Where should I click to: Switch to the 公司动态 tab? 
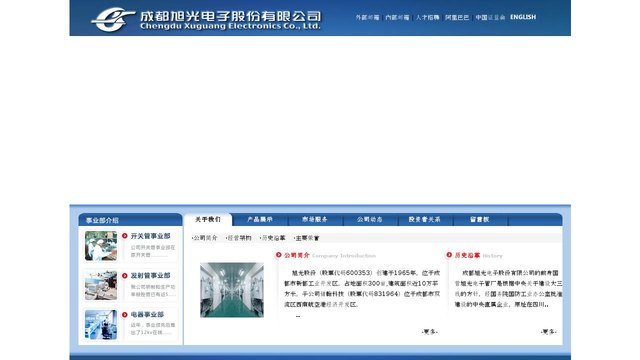[370, 220]
